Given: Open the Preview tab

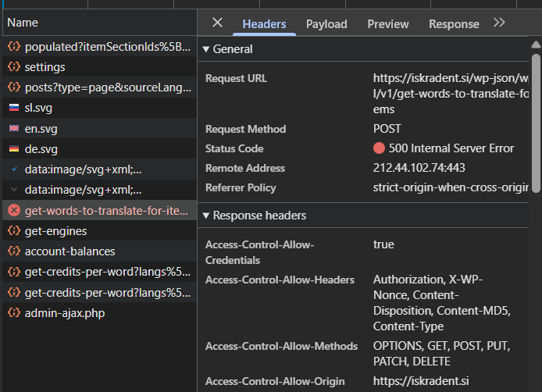Looking at the screenshot, I should pyautogui.click(x=388, y=24).
